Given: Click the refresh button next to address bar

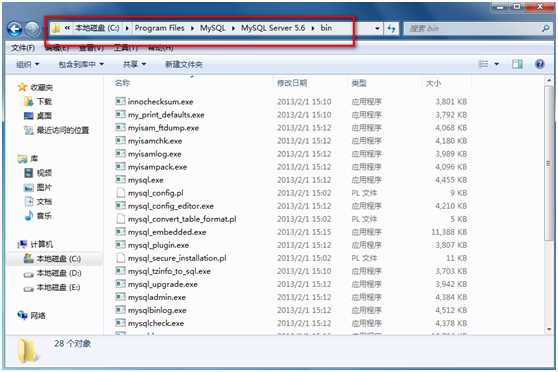Looking at the screenshot, I should [391, 28].
